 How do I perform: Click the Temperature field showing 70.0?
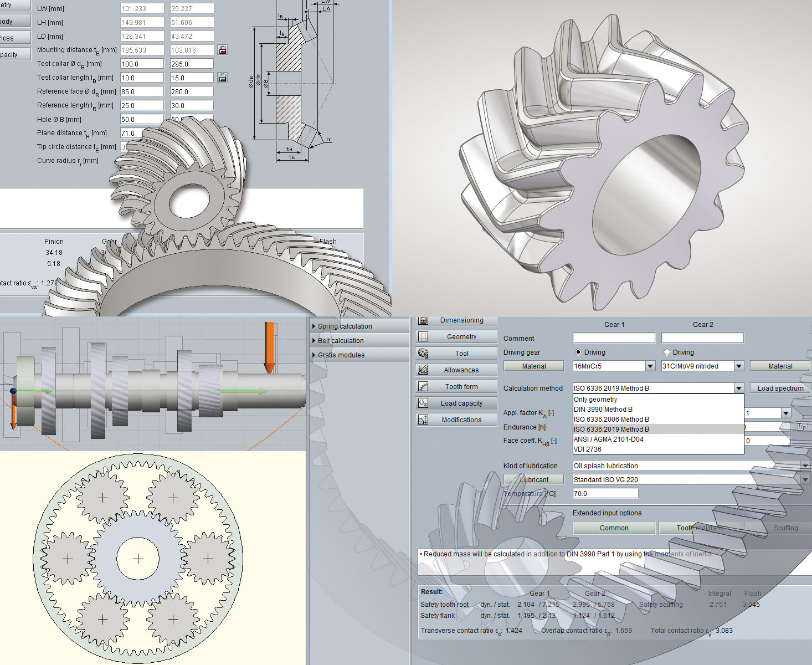(x=605, y=493)
